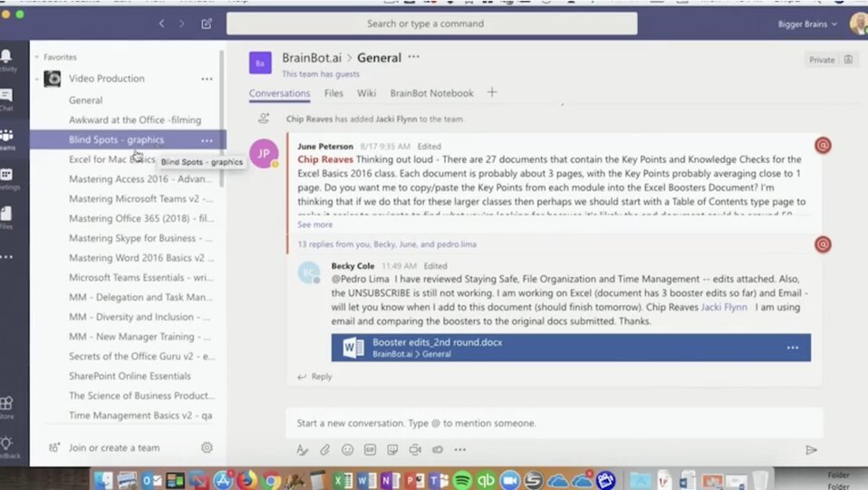The image size is (868, 490).
Task: Open Spotify from the dock
Action: [x=462, y=480]
